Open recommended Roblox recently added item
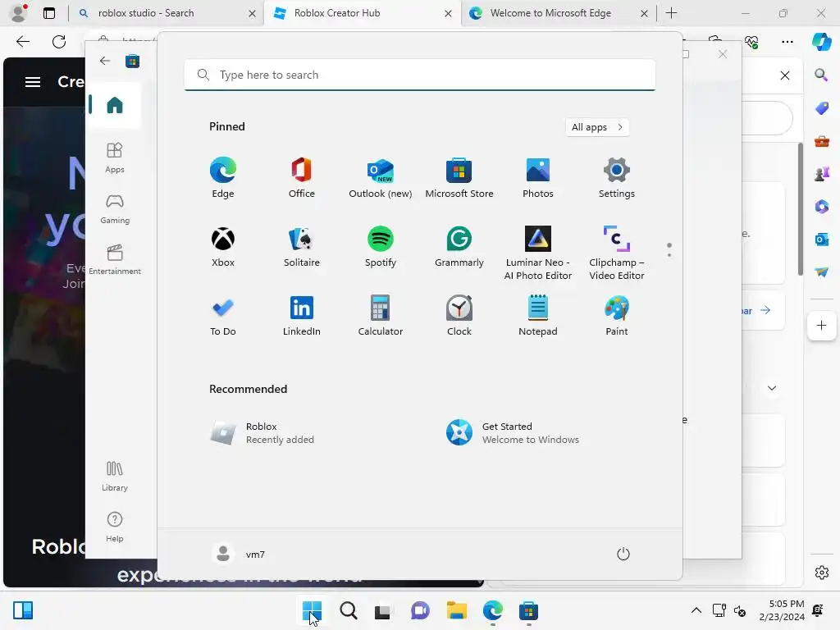The width and height of the screenshot is (840, 630). coord(262,433)
